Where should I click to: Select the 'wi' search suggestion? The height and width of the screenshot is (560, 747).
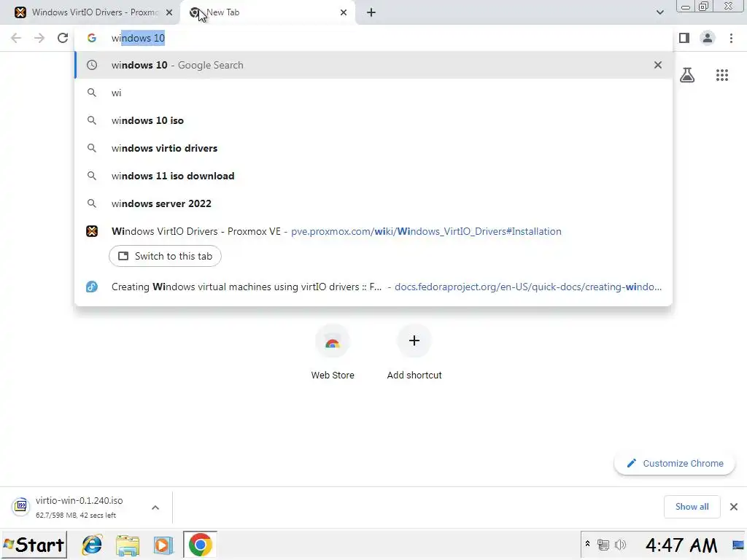tap(373, 93)
